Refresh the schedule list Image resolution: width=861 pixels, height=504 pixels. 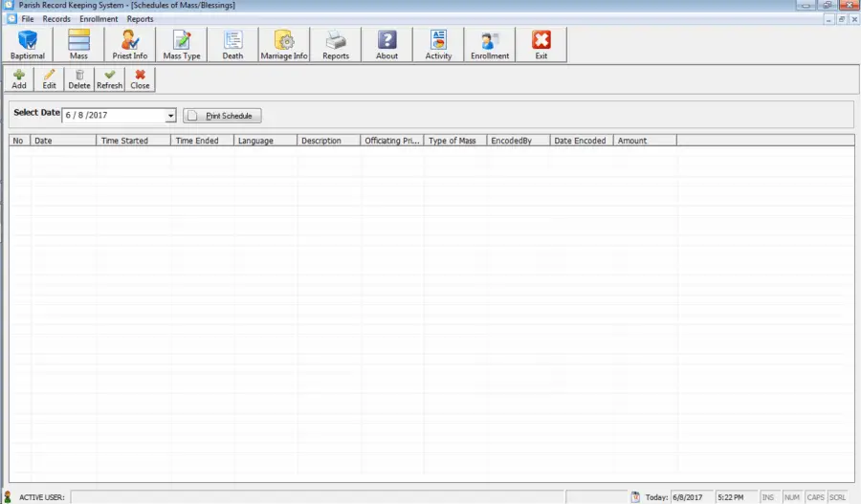(109, 79)
